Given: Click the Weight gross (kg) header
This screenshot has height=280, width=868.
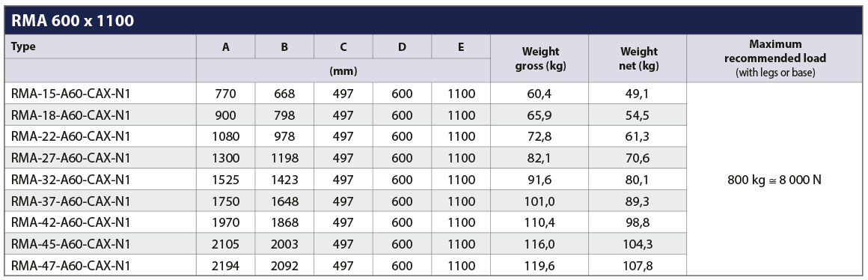Looking at the screenshot, I should (540, 58).
